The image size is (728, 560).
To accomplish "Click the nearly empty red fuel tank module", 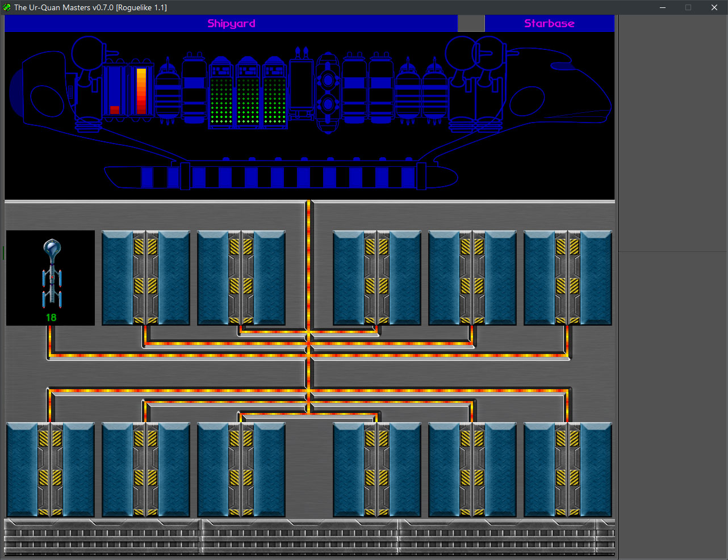I will point(115,91).
